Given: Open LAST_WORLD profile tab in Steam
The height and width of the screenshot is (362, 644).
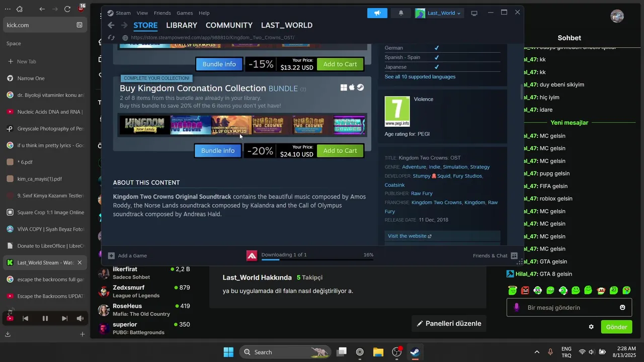Looking at the screenshot, I should tap(287, 25).
